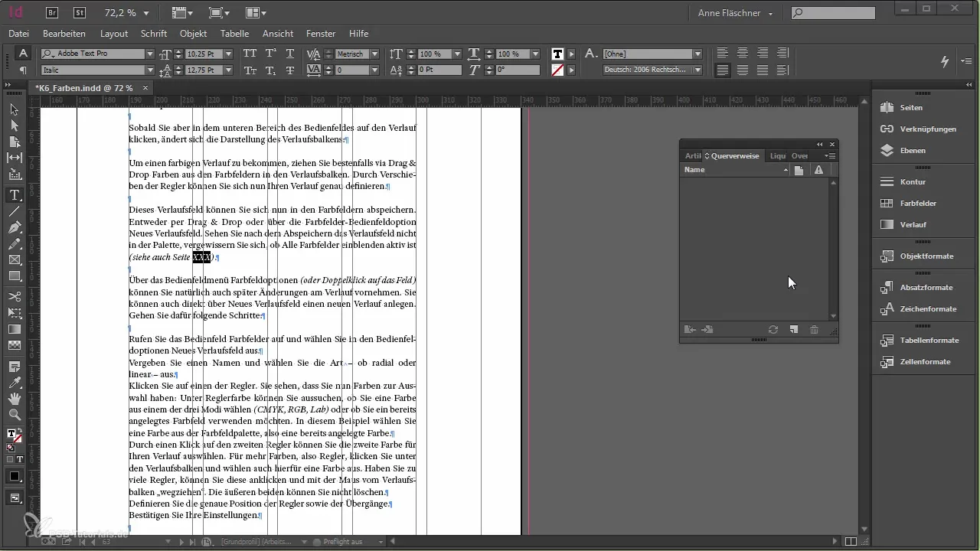980x551 pixels.
Task: Switch to the Artikel panel tab
Action: [x=692, y=156]
